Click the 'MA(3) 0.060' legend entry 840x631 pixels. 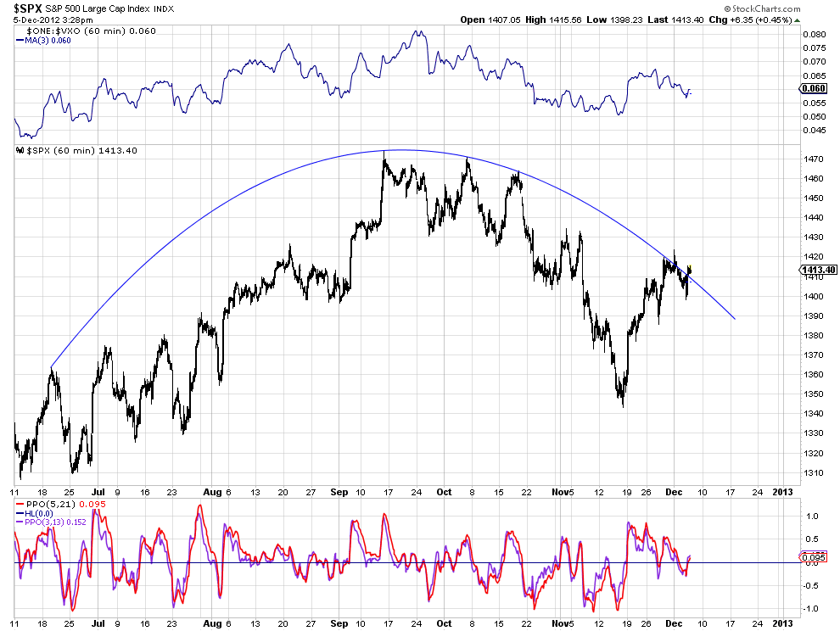click(x=43, y=41)
